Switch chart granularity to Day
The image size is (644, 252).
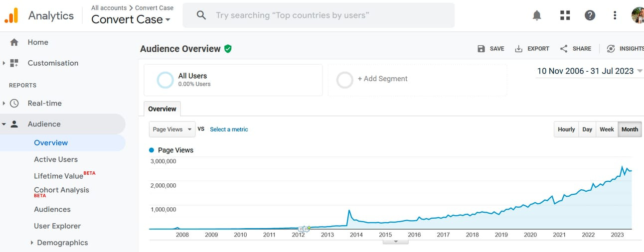[587, 129]
